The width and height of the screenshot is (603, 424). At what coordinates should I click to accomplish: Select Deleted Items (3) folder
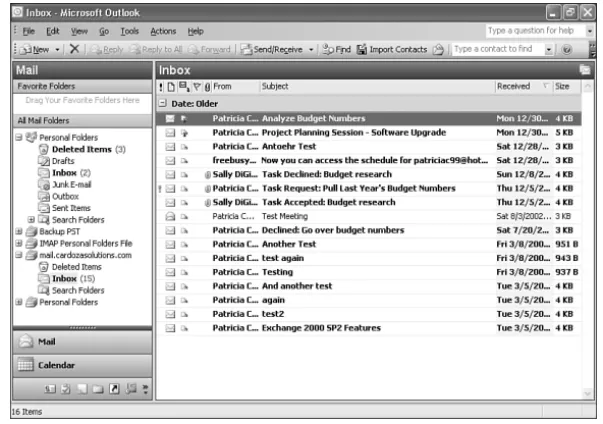(x=82, y=149)
